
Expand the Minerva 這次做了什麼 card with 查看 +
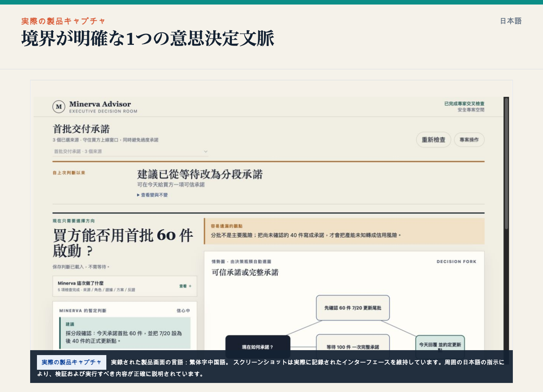[124, 286]
